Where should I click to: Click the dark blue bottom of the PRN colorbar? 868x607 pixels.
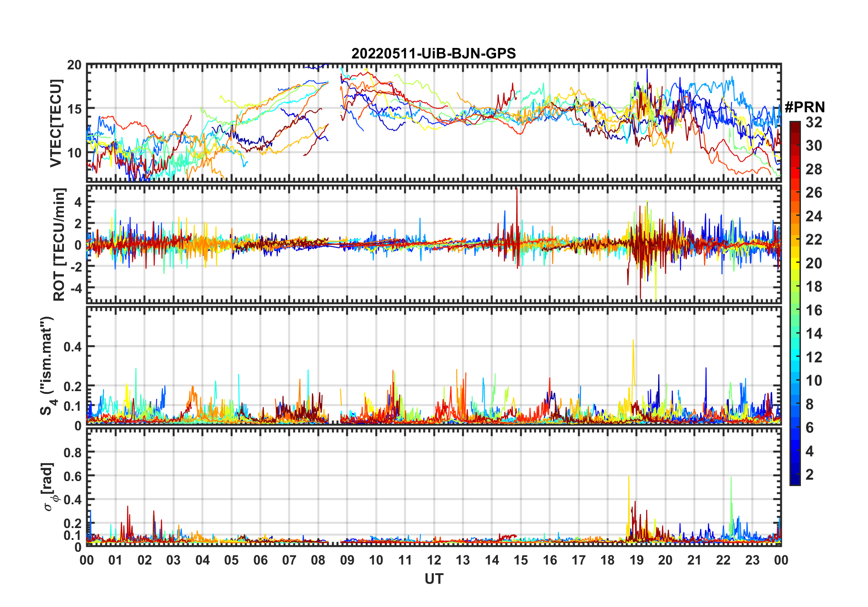click(x=795, y=479)
